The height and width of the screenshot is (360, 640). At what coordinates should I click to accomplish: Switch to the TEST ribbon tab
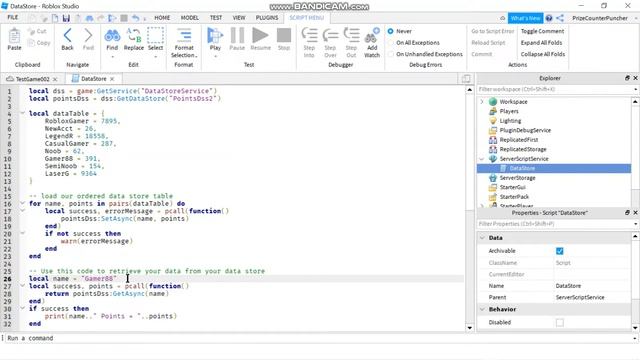[216, 18]
